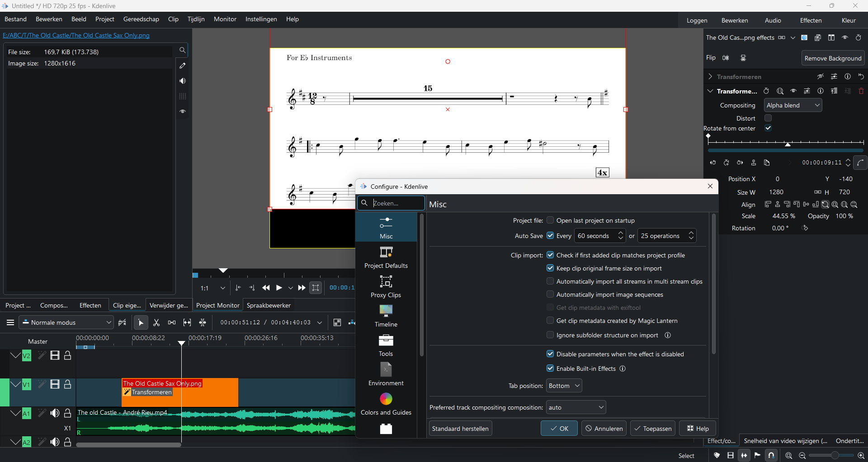Screen dimensions: 868x462
Task: Open the Tijdlijn menu
Action: [196, 19]
